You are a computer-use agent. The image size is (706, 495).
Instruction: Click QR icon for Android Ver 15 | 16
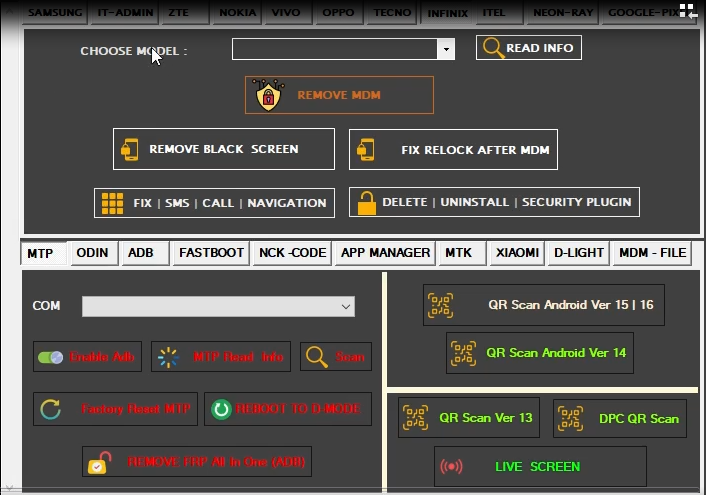point(440,305)
